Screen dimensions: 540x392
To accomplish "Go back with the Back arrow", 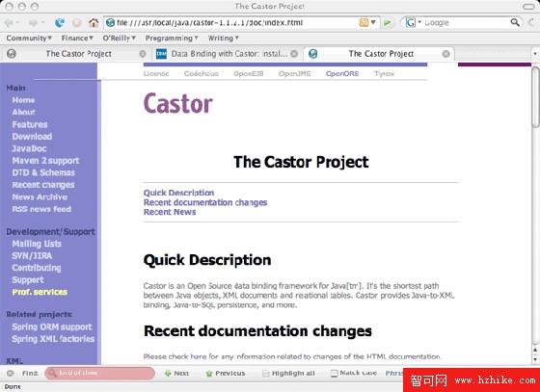I will [x=9, y=23].
